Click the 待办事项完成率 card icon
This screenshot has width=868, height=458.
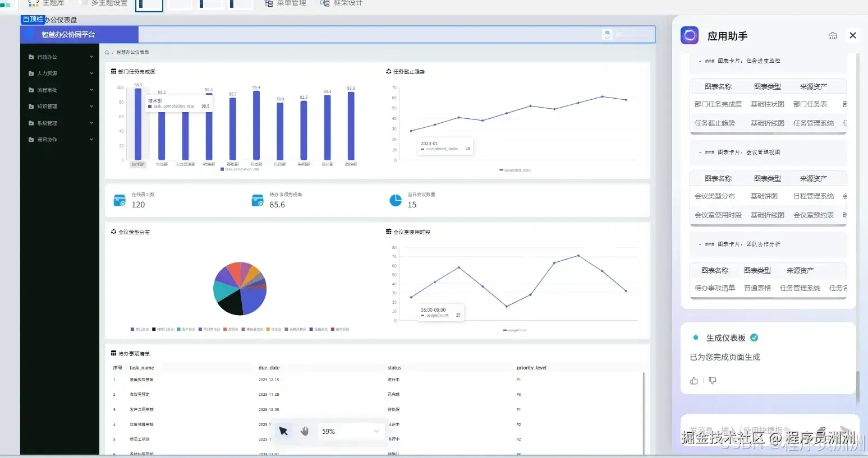click(x=258, y=201)
